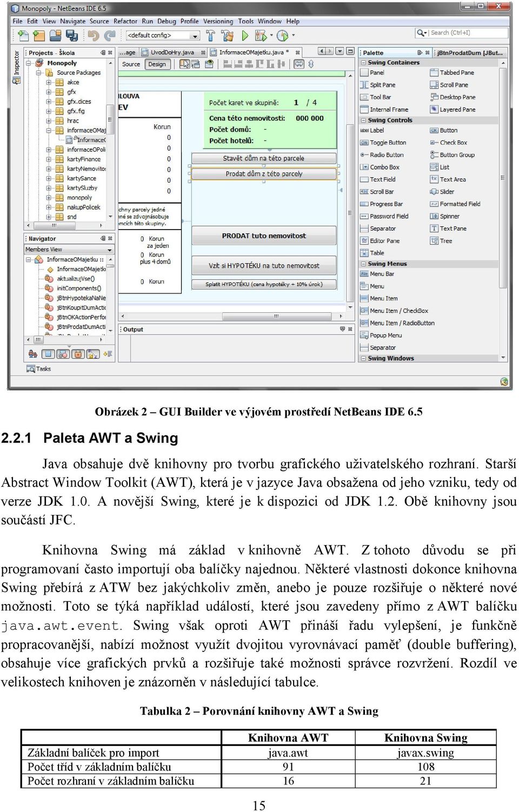Expand the kartyFinance package node
This screenshot has width=519, height=812.
click(x=49, y=159)
